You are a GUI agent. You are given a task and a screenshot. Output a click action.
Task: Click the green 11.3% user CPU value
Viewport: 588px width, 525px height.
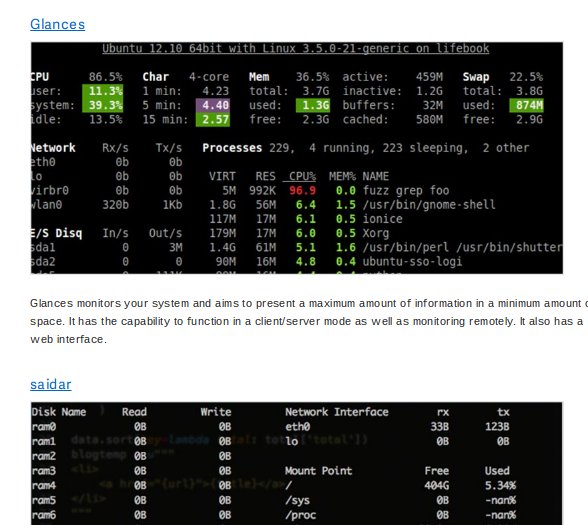[x=103, y=91]
